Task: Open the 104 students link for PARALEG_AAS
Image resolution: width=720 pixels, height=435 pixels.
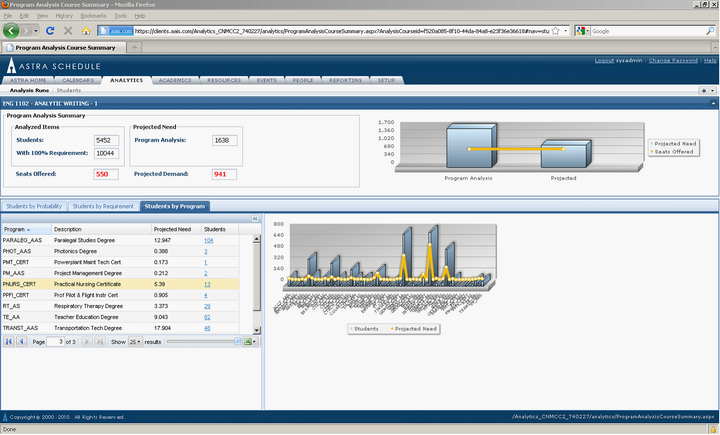Action: (208, 240)
